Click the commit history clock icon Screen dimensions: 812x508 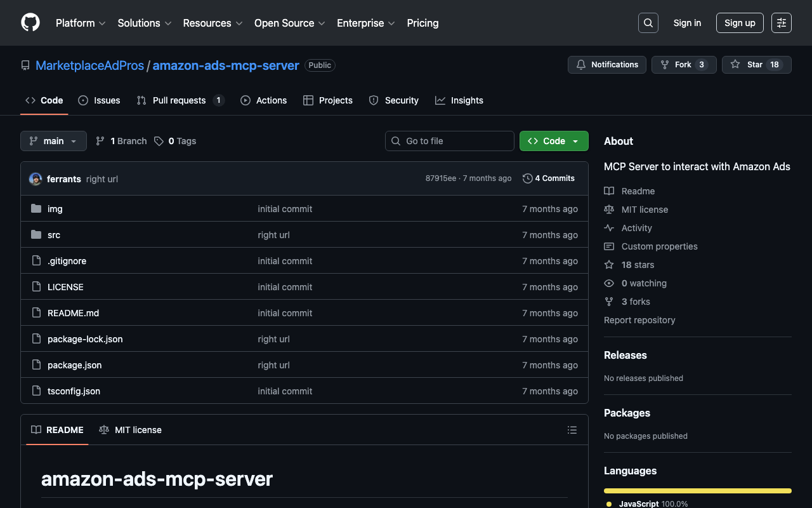tap(527, 178)
